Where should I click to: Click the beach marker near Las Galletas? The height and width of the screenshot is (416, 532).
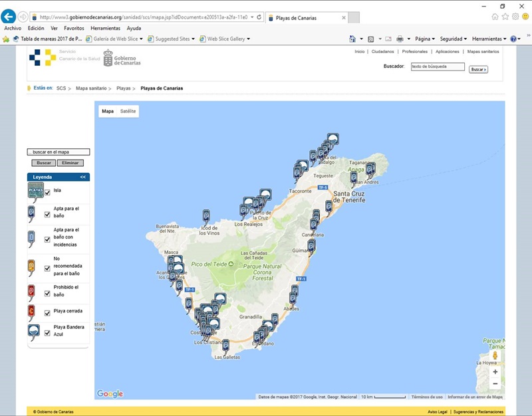(225, 344)
